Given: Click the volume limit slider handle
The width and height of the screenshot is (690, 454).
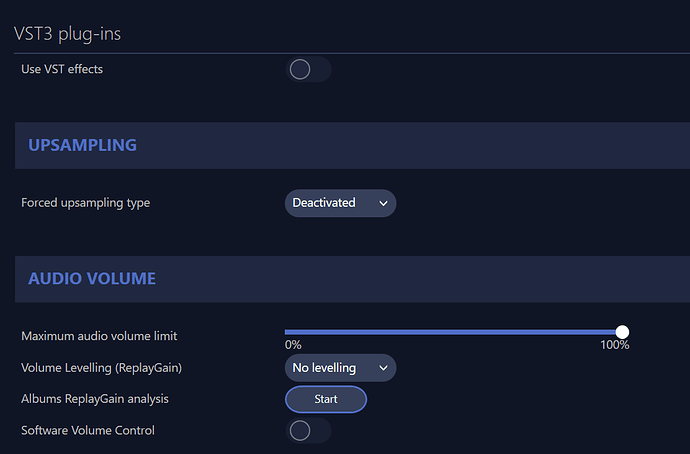Looking at the screenshot, I should (x=622, y=332).
